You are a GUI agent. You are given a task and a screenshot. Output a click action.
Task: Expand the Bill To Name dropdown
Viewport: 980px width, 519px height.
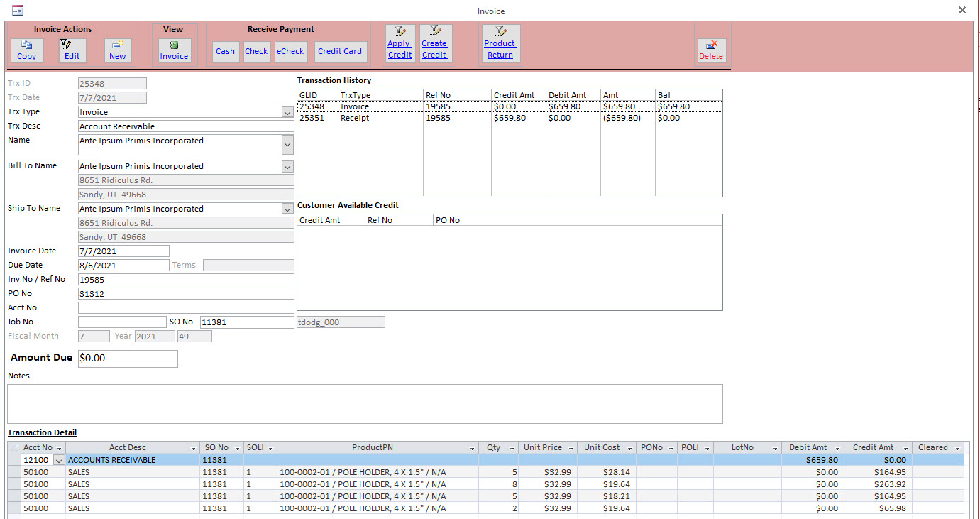pyautogui.click(x=287, y=166)
